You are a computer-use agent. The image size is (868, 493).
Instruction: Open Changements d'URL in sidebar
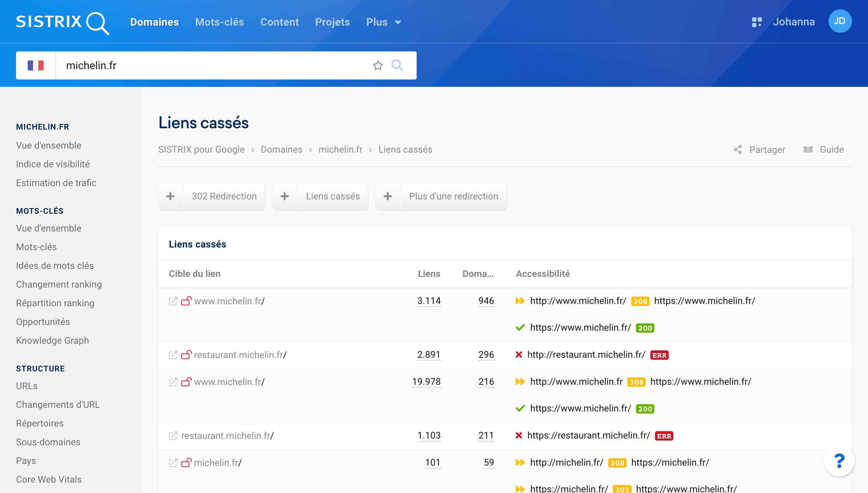pos(58,404)
